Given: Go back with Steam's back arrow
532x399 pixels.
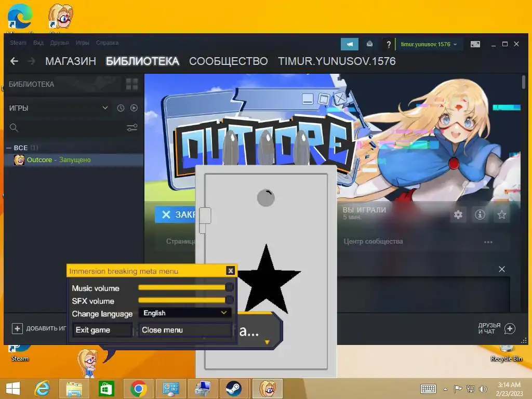Looking at the screenshot, I should click(x=14, y=61).
